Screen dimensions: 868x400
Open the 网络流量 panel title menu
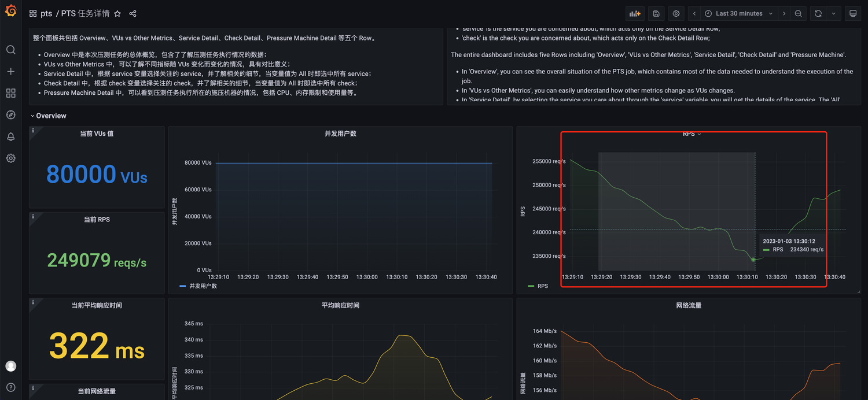point(689,305)
